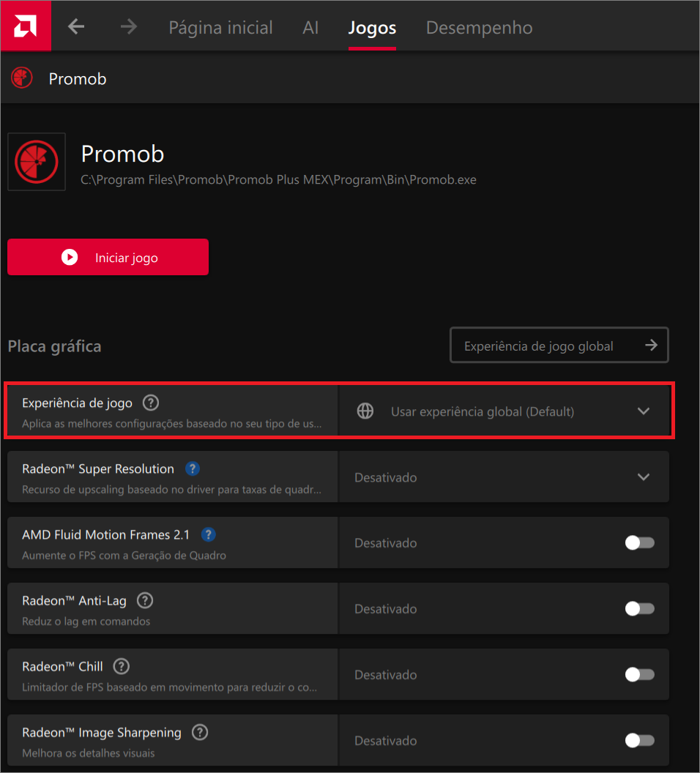This screenshot has width=700, height=773.
Task: Open the Usar experiência global (Default) combo box
Action: (504, 411)
